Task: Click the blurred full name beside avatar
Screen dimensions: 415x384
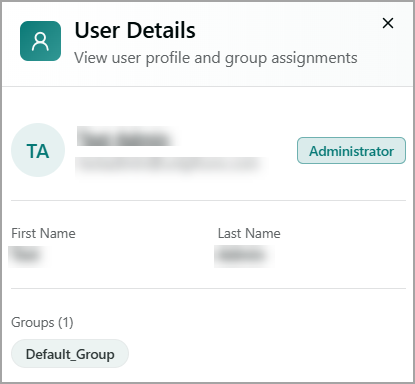Action: [x=126, y=137]
